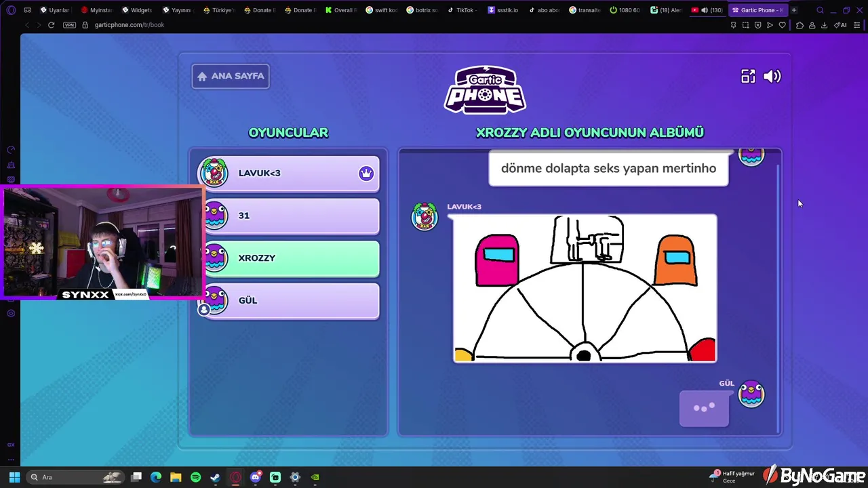The image size is (868, 488).
Task: Toggle the VPN badge in address bar
Action: pyautogui.click(x=69, y=25)
